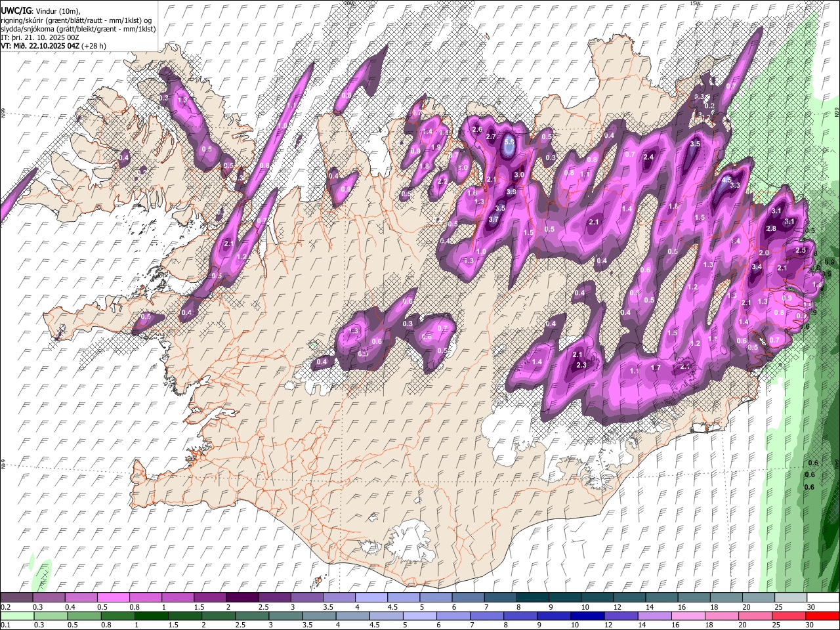The height and width of the screenshot is (630, 840).
Task: Click the 2.8 value label on map
Action: tap(771, 228)
